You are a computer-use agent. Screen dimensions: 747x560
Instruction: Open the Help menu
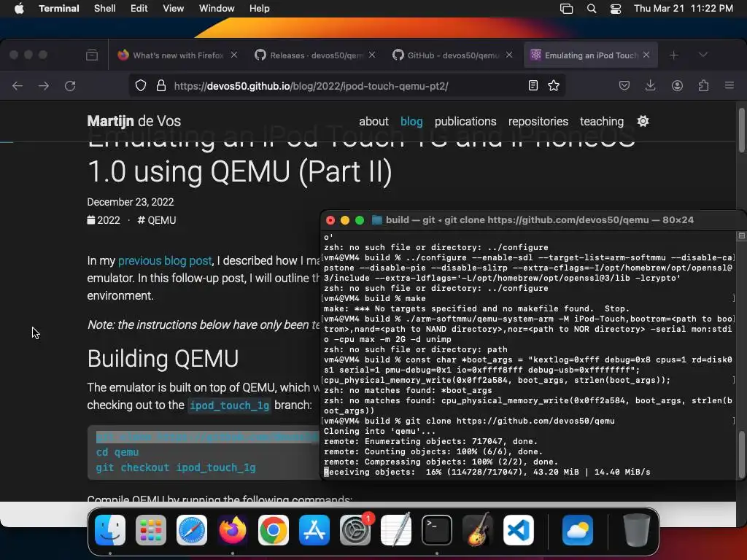click(x=260, y=8)
